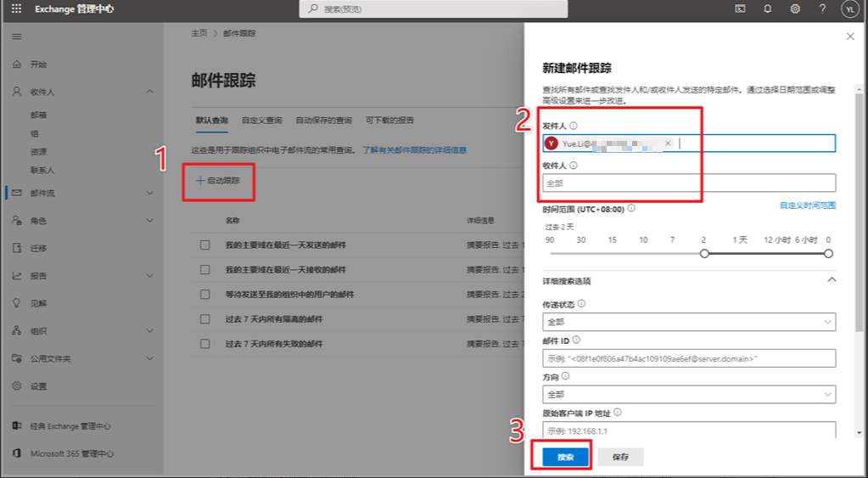The image size is (868, 478).
Task: Click the 自定义时间范围 link
Action: coord(808,205)
